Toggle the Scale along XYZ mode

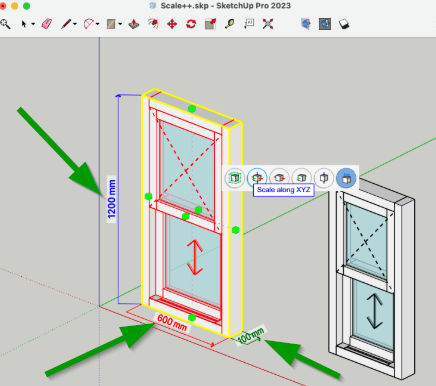pos(257,178)
